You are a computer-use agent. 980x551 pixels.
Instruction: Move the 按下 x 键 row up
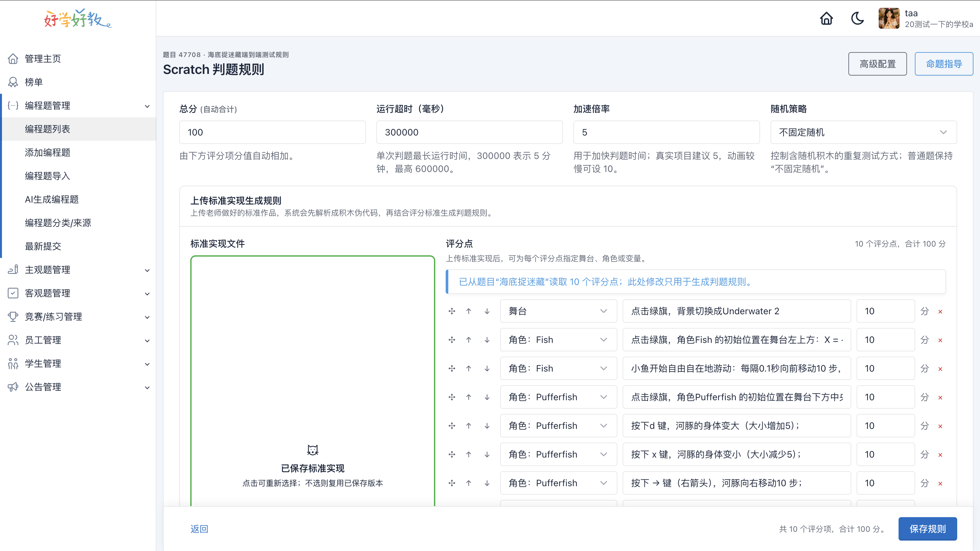click(469, 454)
